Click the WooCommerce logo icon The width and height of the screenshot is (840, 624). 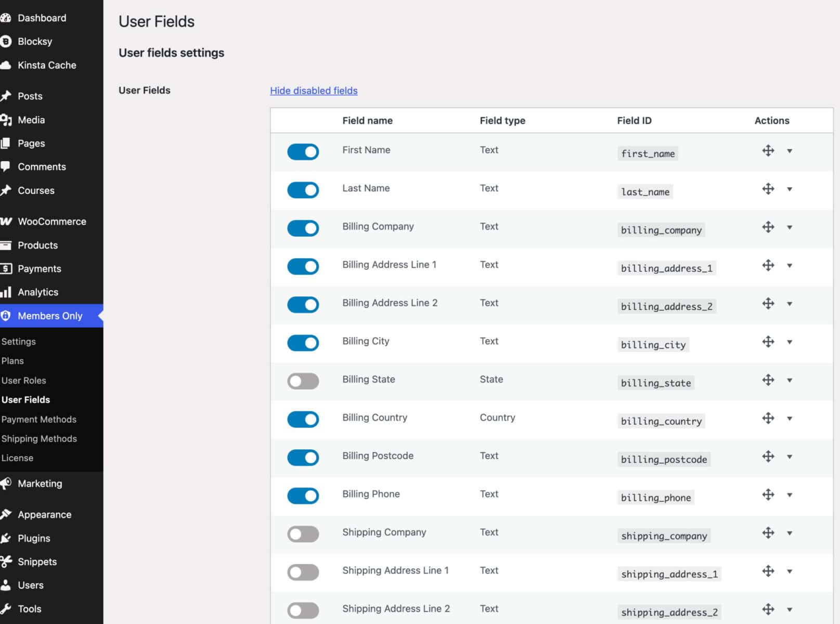(6, 222)
